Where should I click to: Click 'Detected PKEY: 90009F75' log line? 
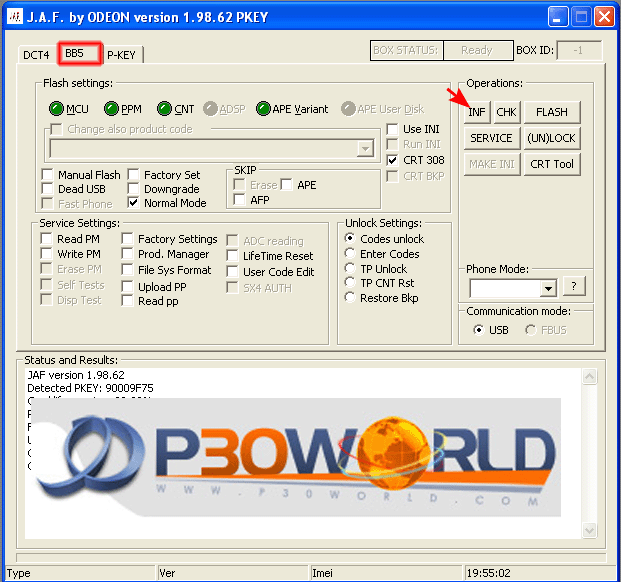[90, 388]
